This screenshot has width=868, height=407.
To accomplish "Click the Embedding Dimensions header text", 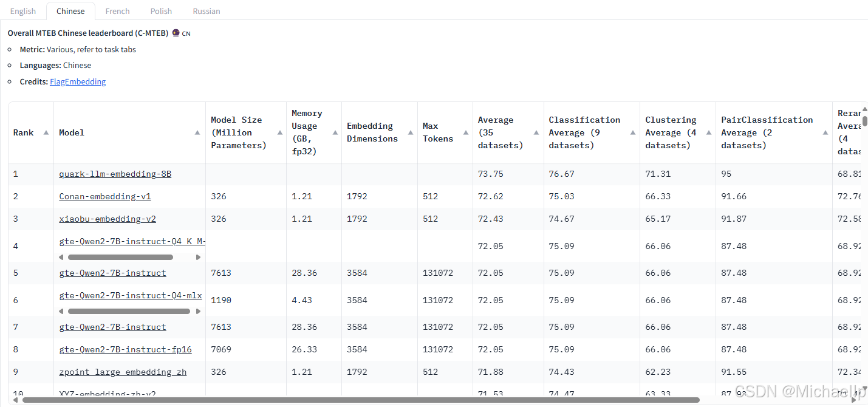I will (372, 132).
